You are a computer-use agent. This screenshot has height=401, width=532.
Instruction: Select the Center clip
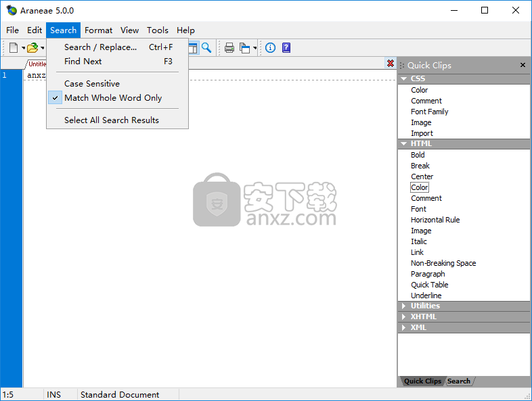pos(422,176)
